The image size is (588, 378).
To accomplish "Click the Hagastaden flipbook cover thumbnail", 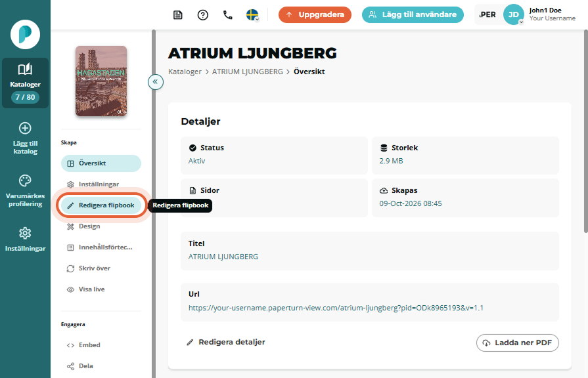I will coord(101,81).
